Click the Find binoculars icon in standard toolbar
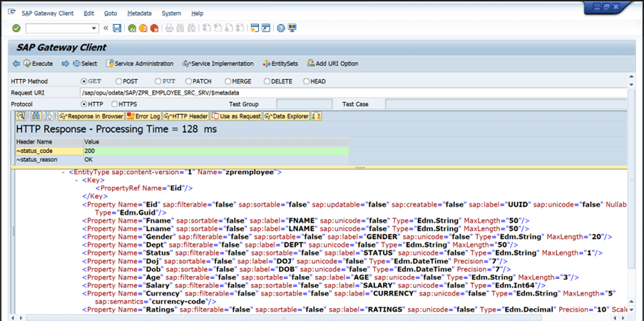Viewport: 644px width, 321px height. click(x=180, y=29)
